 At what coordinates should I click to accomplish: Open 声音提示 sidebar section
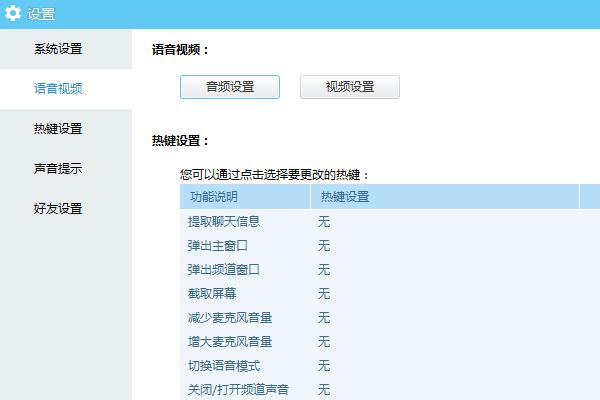pyautogui.click(x=66, y=168)
